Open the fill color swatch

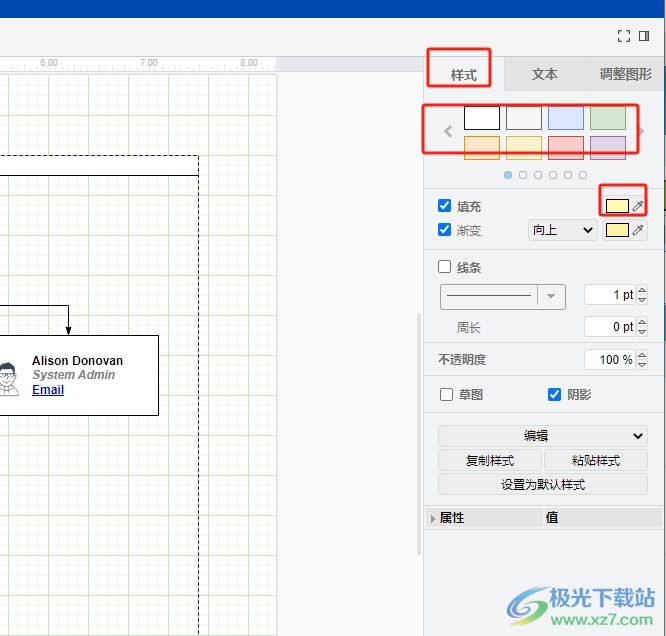point(617,206)
